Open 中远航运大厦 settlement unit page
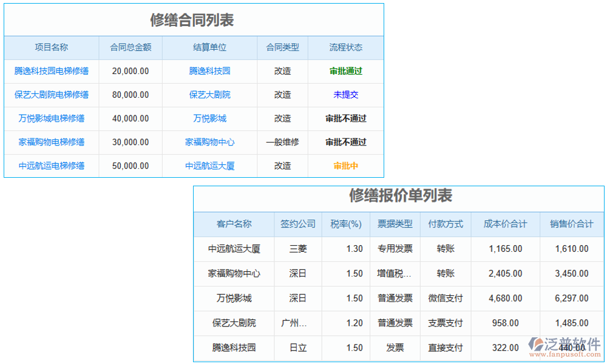This screenshot has height=364, width=607. [x=209, y=166]
